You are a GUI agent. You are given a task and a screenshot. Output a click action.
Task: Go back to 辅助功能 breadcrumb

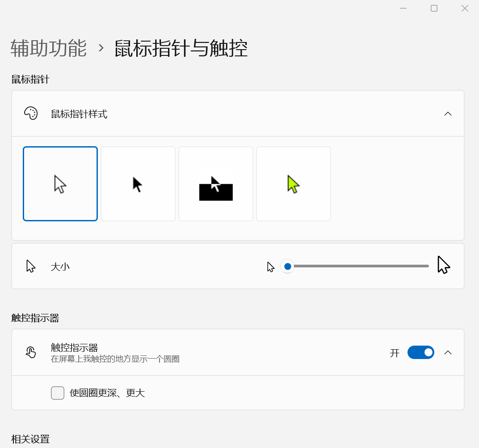49,48
